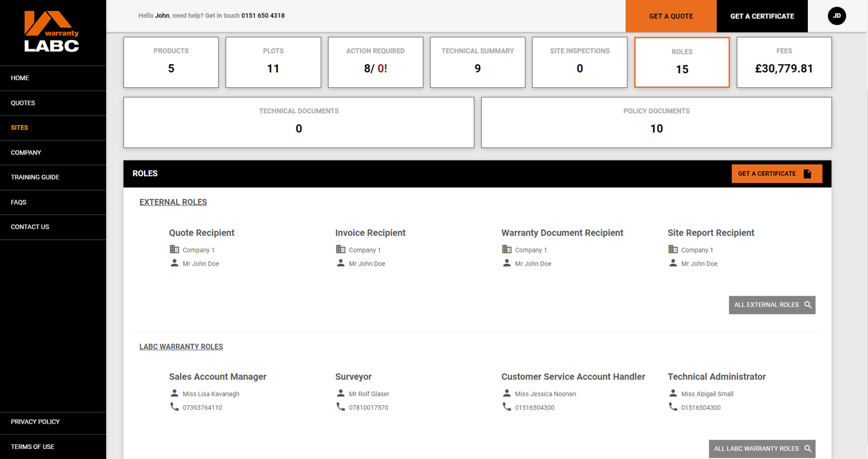The width and height of the screenshot is (868, 459).
Task: Click the person icon under Warranty Document Recipient
Action: click(507, 263)
